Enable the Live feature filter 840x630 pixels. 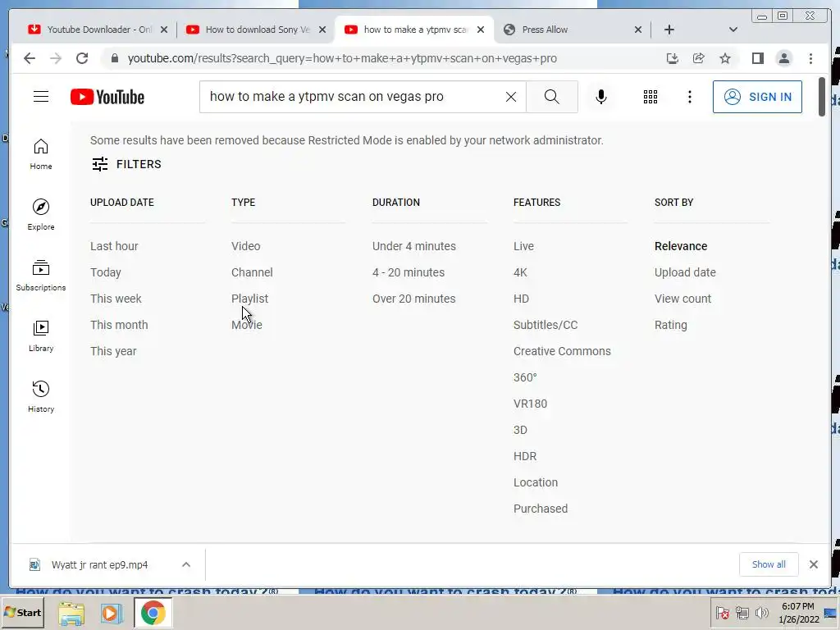523,246
